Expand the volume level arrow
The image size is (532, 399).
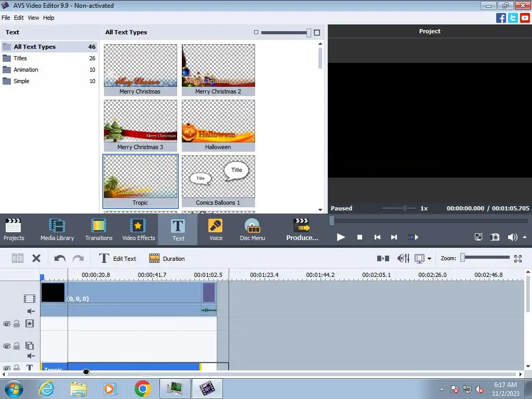point(525,237)
